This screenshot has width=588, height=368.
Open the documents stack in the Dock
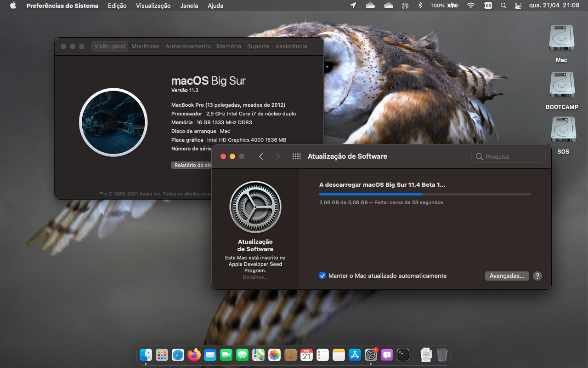[x=426, y=355]
